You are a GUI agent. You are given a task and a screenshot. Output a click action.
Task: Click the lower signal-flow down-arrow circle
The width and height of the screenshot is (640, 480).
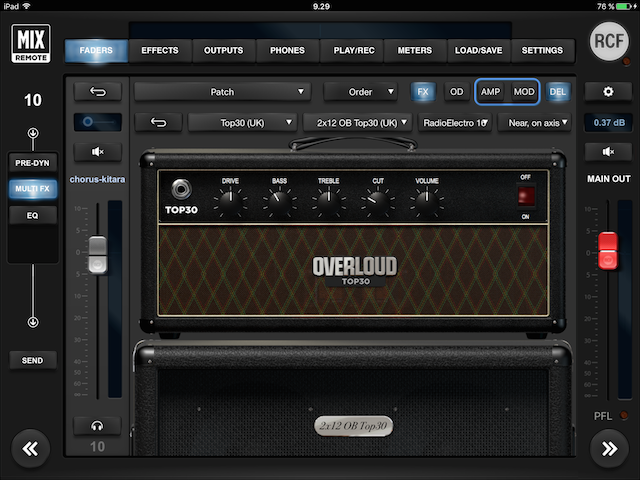[33, 322]
